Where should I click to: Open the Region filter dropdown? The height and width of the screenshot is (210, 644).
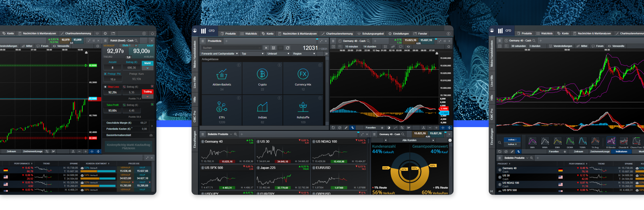click(x=304, y=54)
